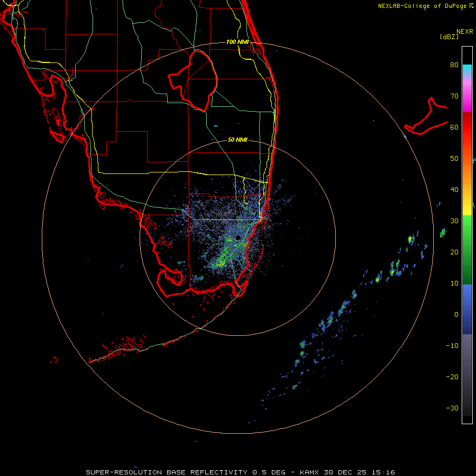Click the green band of the color bar
The image size is (476, 476).
click(x=467, y=250)
